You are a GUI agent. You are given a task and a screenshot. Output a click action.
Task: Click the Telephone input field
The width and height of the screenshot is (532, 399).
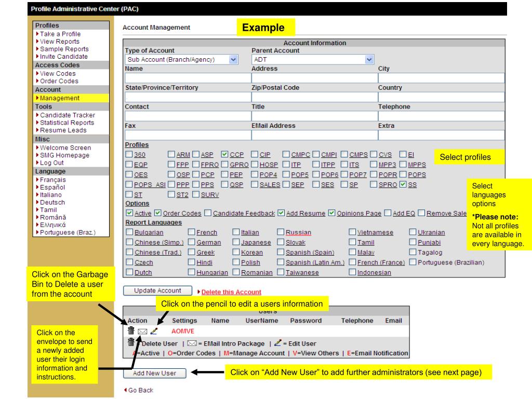(441, 116)
